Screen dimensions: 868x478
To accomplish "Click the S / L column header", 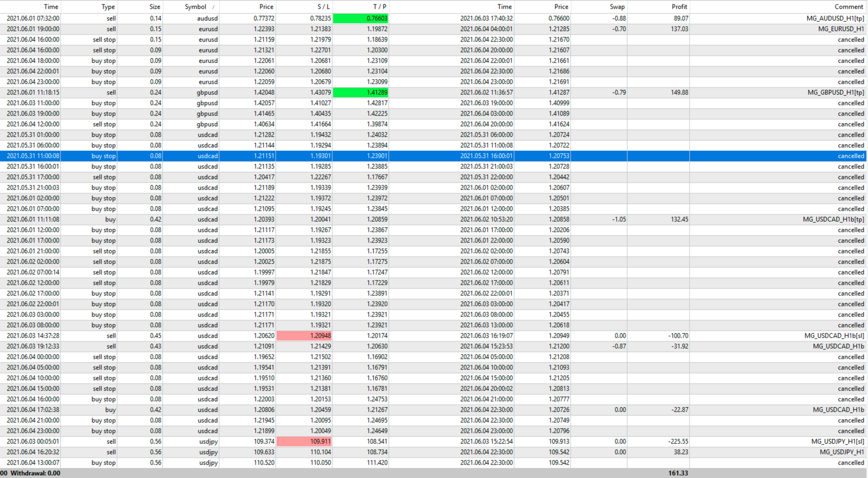I will coord(323,7).
